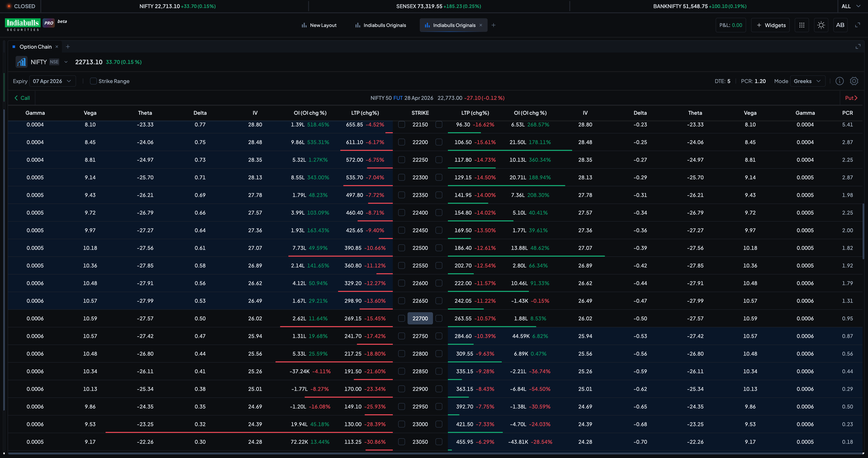Viewport: 868px width, 458px height.
Task: Open the apps grid icon
Action: point(802,25)
